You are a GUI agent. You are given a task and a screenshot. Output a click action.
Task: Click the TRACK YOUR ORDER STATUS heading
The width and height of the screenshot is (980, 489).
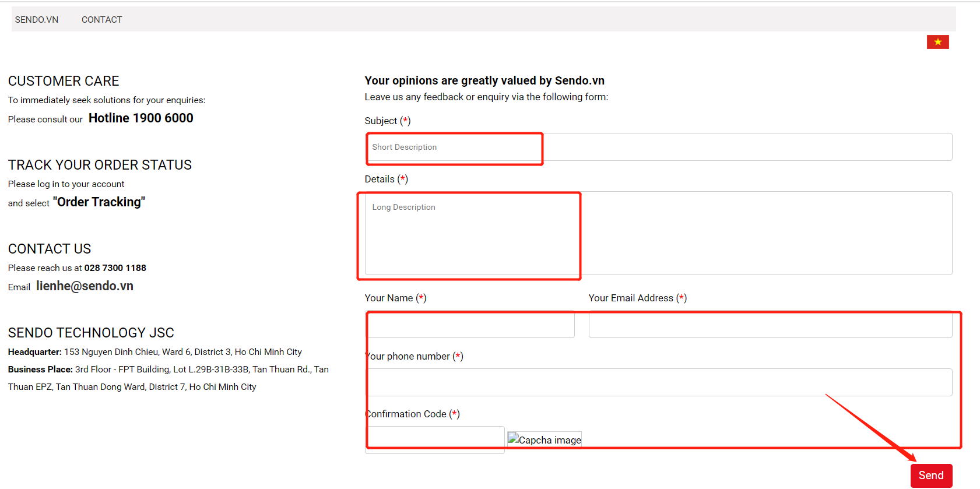pyautogui.click(x=100, y=165)
